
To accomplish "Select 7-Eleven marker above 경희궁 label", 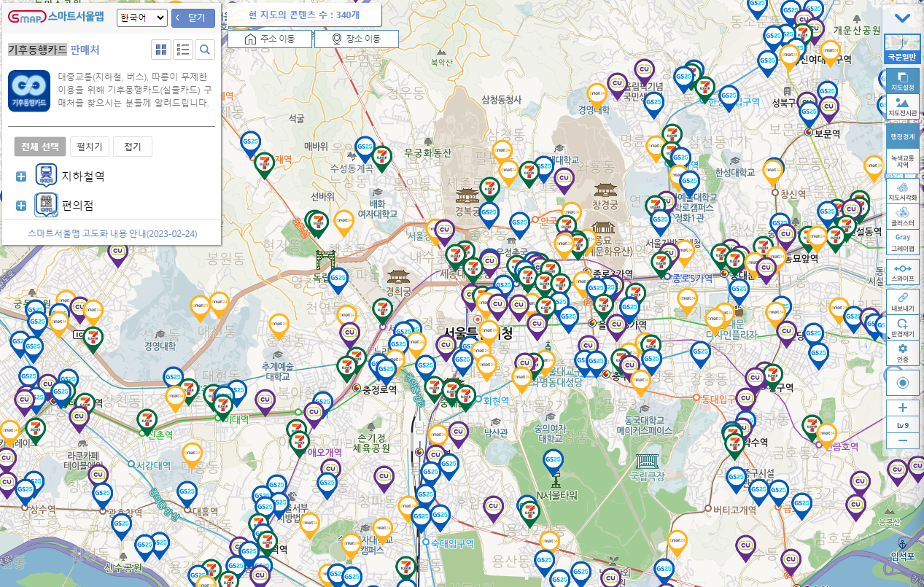I will [382, 311].
